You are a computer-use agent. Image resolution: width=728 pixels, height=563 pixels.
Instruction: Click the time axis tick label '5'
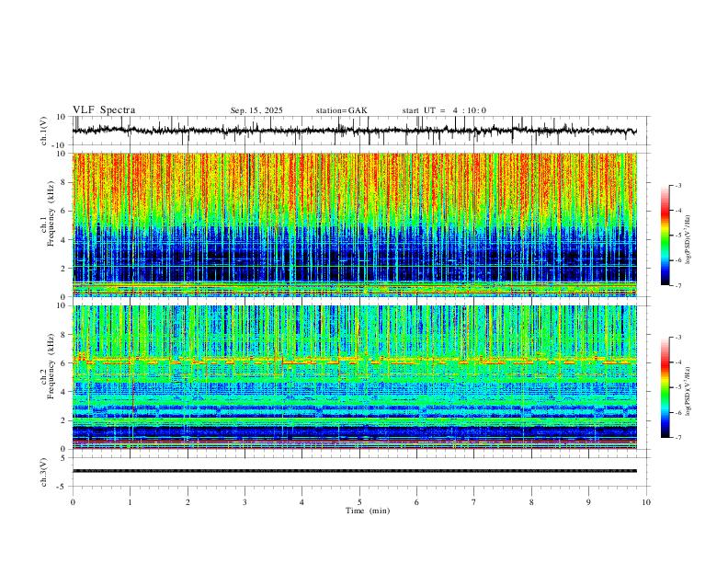click(x=359, y=502)
